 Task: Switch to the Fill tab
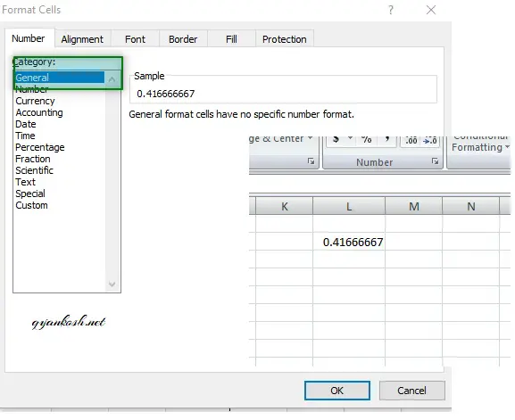(231, 39)
